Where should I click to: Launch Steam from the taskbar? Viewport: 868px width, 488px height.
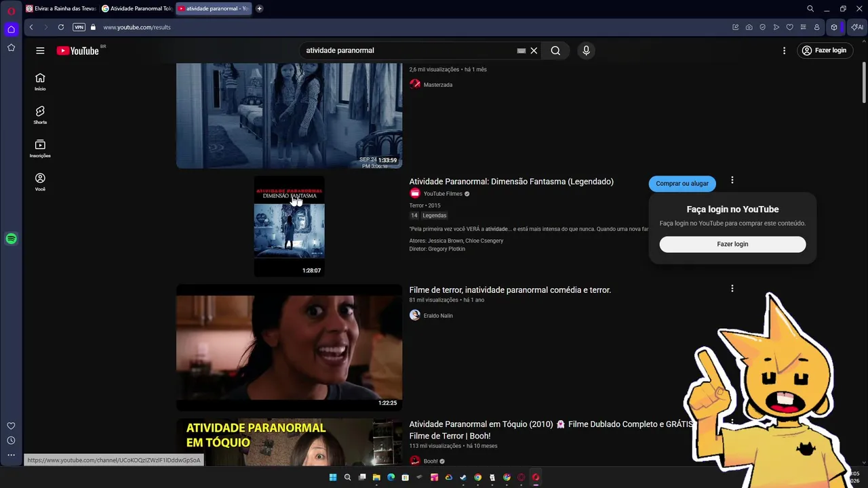(x=463, y=477)
